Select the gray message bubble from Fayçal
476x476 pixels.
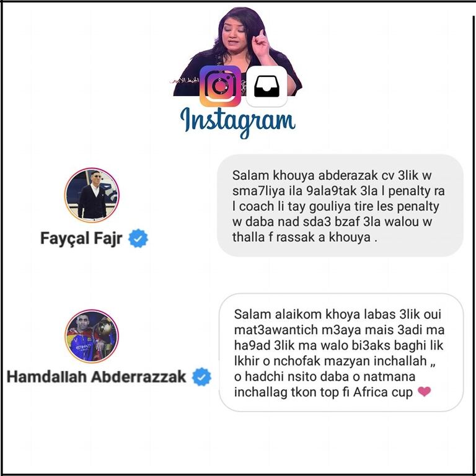coord(340,206)
